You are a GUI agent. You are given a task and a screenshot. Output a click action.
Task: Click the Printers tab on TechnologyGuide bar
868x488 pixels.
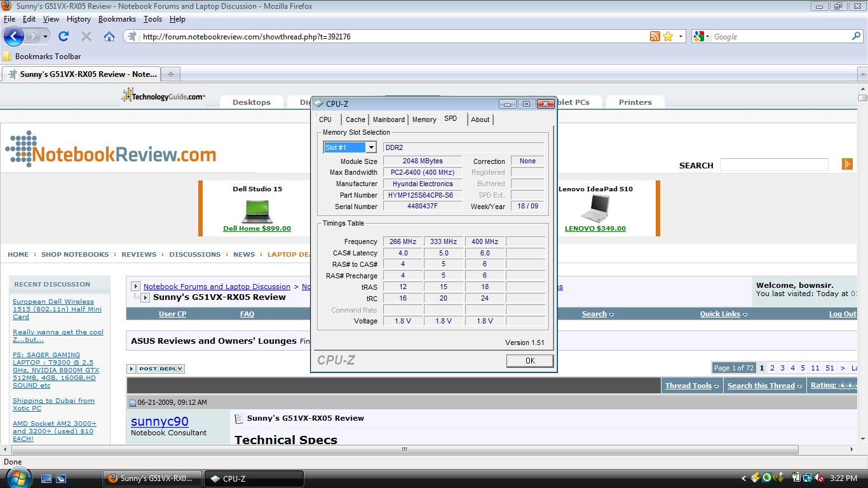(x=635, y=102)
